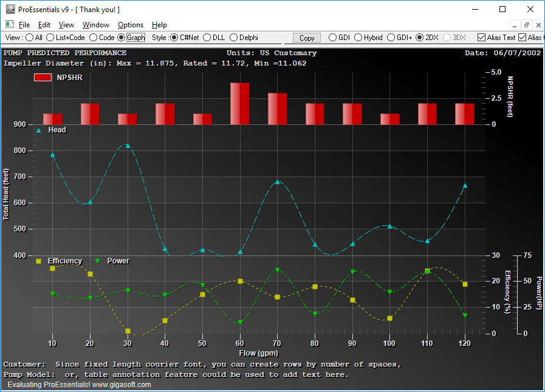Click the cyan Head legend triangle

pyautogui.click(x=39, y=130)
